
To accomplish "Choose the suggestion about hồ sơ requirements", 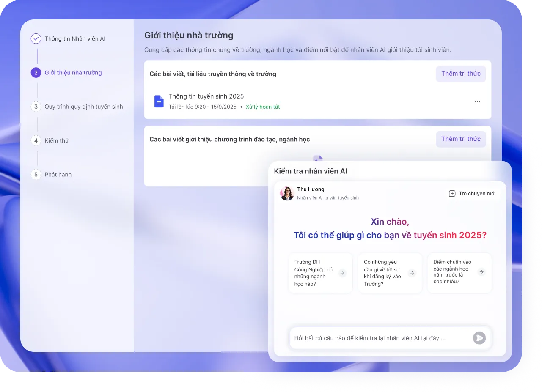I will pos(390,273).
